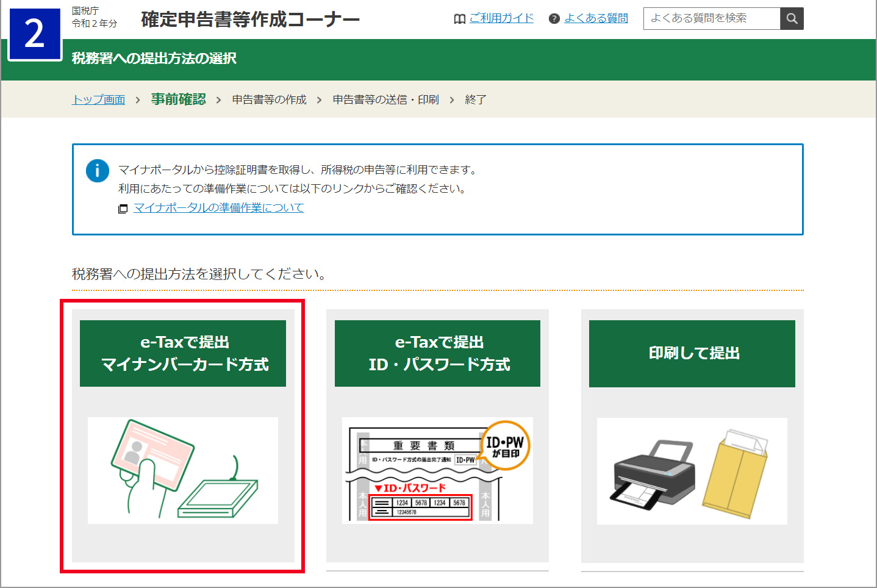877x588 pixels.
Task: Click the 申告書等の作成 breadcrumb step
Action: (269, 99)
